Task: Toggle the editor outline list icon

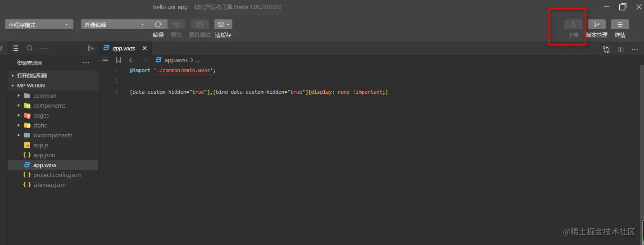Action: (105, 60)
